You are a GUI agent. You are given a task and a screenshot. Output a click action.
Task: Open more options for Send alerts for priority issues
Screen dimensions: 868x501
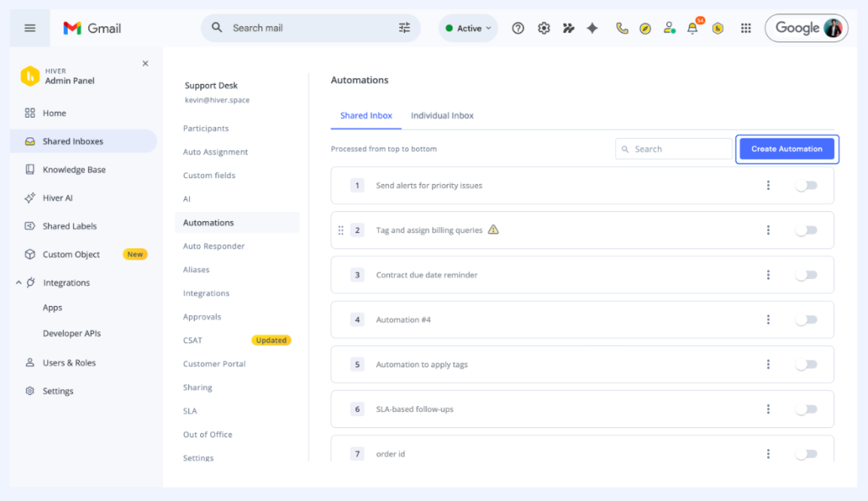pos(768,186)
